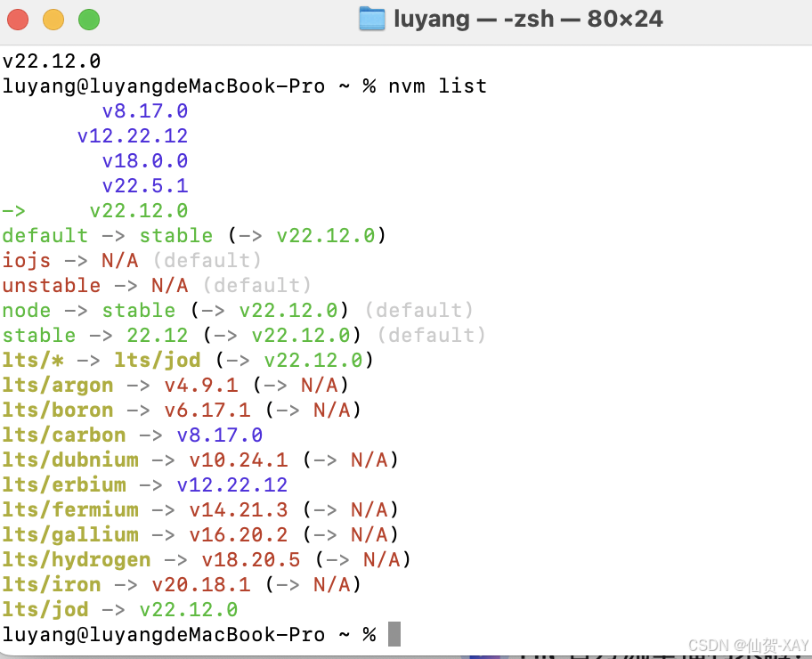Click the 'lts/hydrogen' line
Viewport: 812px width, 659px height.
click(207, 559)
